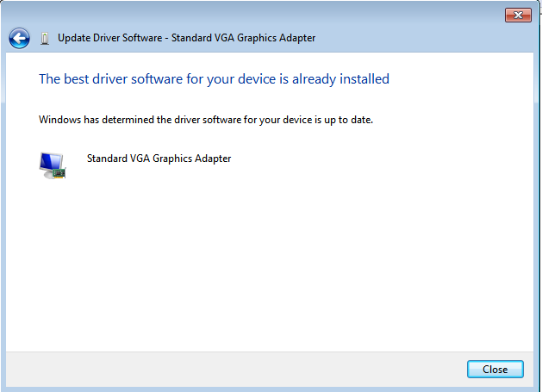Click the blue back arrow button

(19, 38)
